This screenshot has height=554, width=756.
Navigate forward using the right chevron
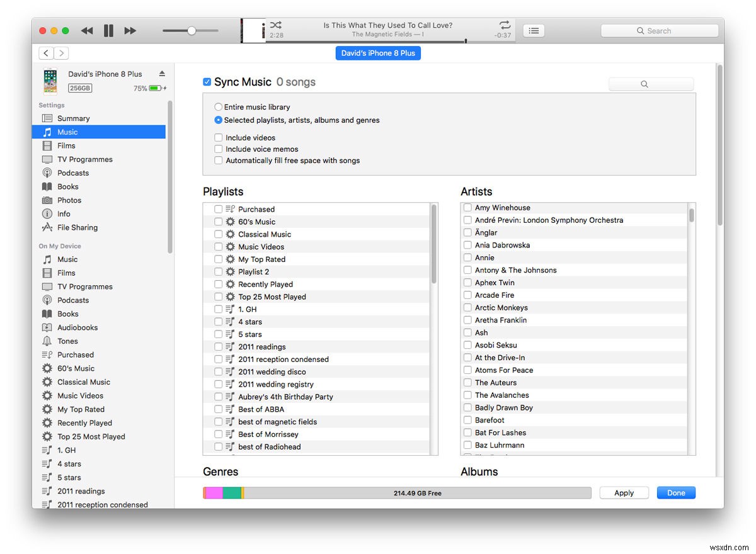coord(61,53)
